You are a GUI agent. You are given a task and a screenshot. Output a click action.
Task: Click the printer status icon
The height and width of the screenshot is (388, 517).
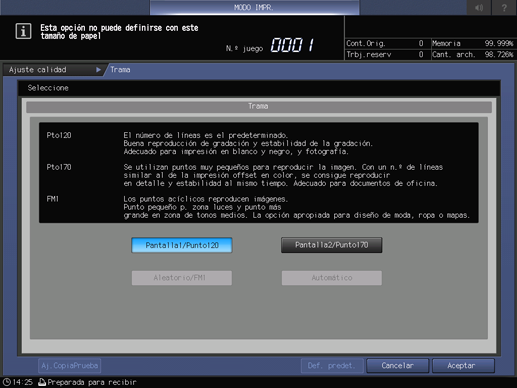pos(42,382)
